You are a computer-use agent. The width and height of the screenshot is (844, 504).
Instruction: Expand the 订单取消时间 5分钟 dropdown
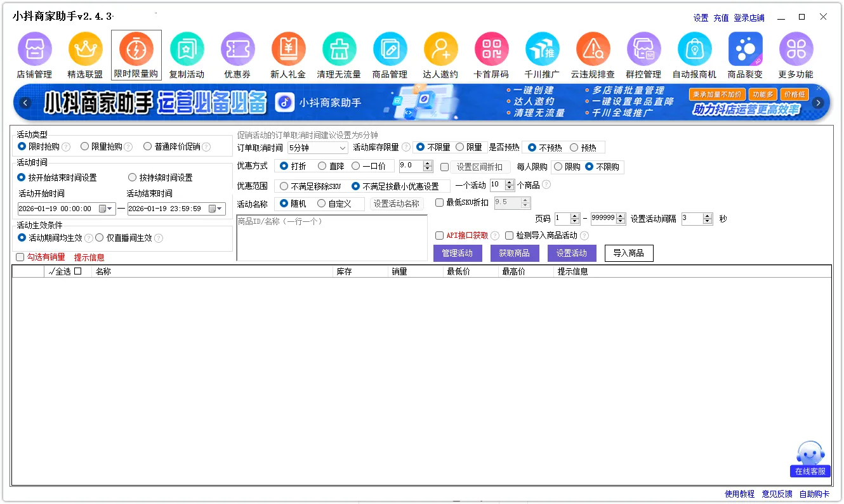(x=343, y=148)
